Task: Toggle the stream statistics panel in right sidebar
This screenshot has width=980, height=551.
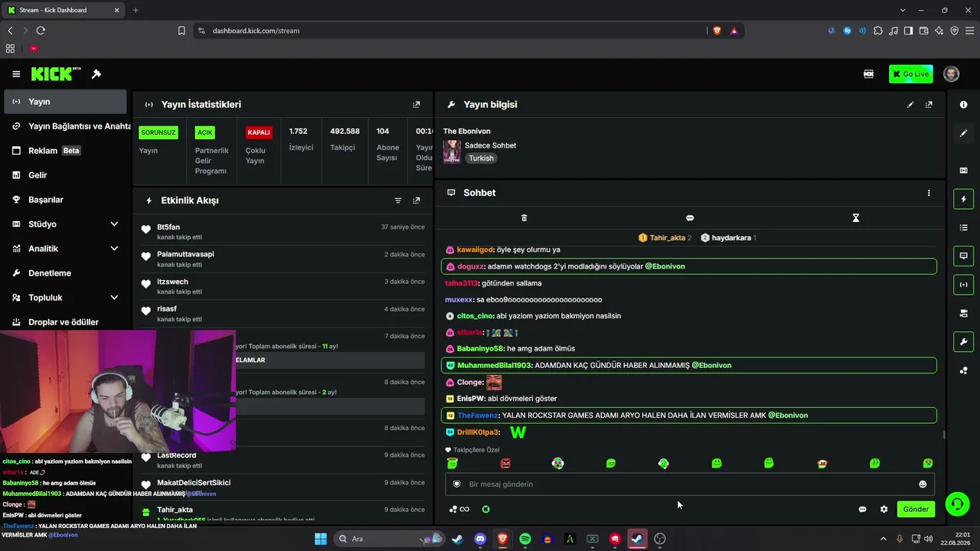Action: pyautogui.click(x=964, y=285)
